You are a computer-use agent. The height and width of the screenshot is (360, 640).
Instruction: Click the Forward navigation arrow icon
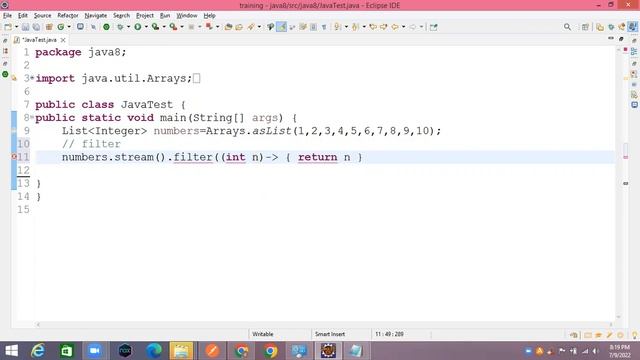(413, 27)
